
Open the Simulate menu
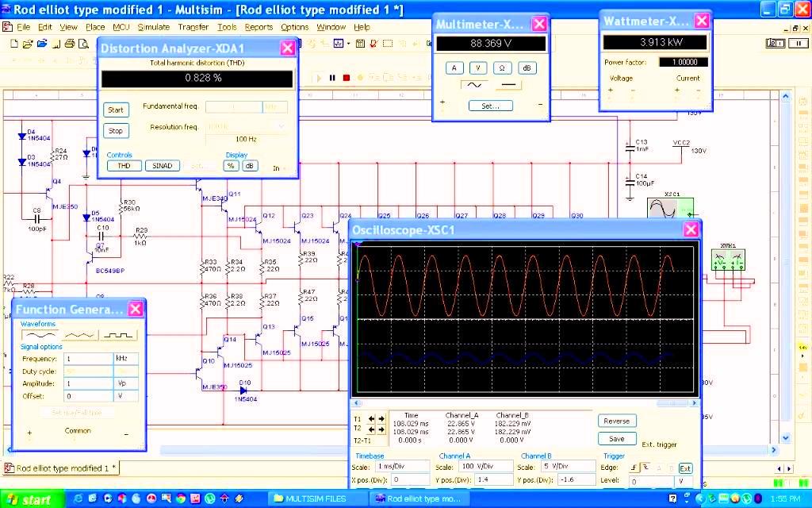coord(153,27)
